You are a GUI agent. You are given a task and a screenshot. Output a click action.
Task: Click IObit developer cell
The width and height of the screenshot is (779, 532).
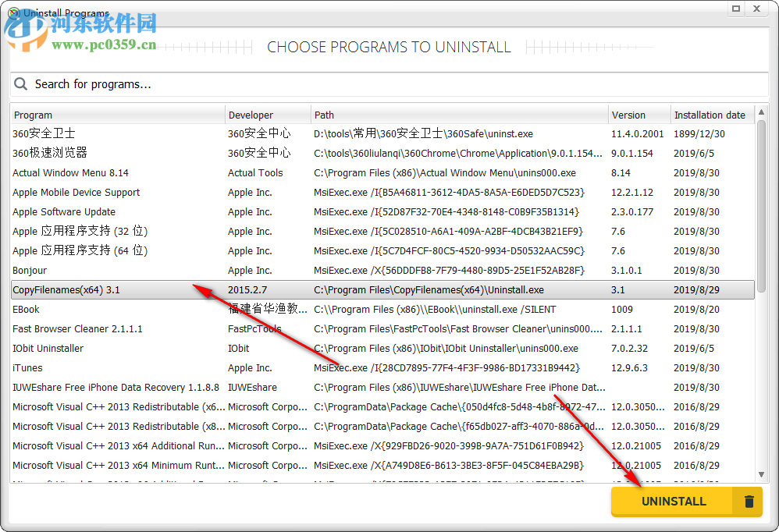(239, 349)
